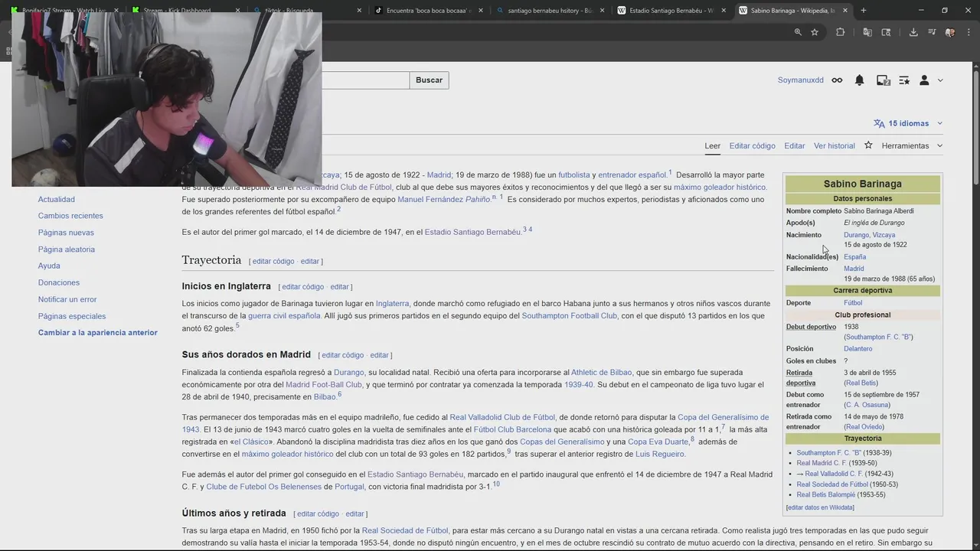The image size is (980, 551).
Task: Open Soymanuxdd user page link
Action: 801,80
